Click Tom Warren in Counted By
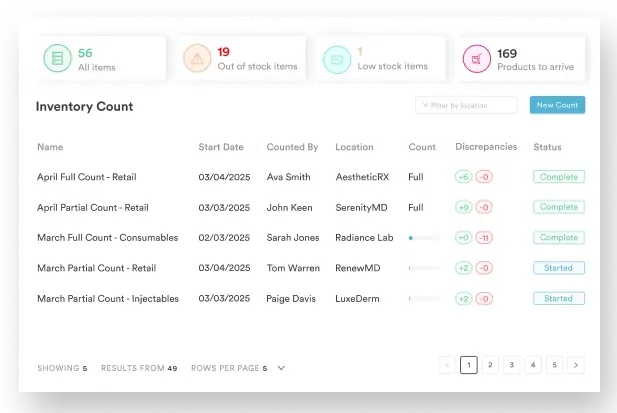This screenshot has height=413, width=617. tap(293, 268)
